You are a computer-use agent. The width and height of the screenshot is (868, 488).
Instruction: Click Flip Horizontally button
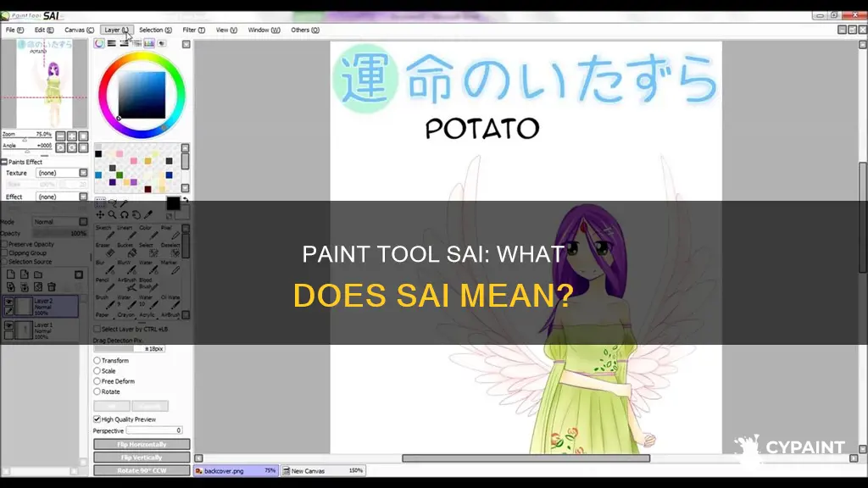(x=142, y=444)
